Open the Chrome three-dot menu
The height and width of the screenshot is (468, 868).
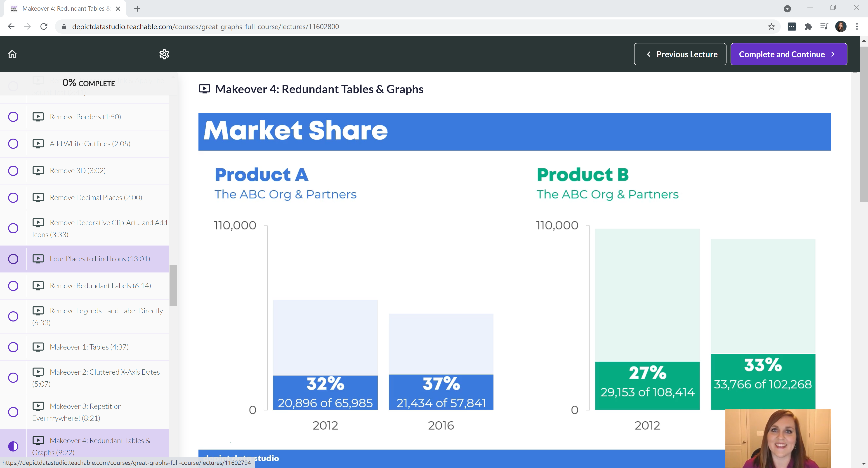click(857, 27)
